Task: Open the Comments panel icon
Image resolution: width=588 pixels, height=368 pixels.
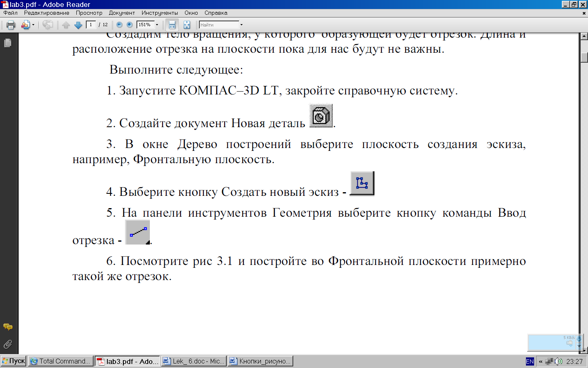Action: 7,327
